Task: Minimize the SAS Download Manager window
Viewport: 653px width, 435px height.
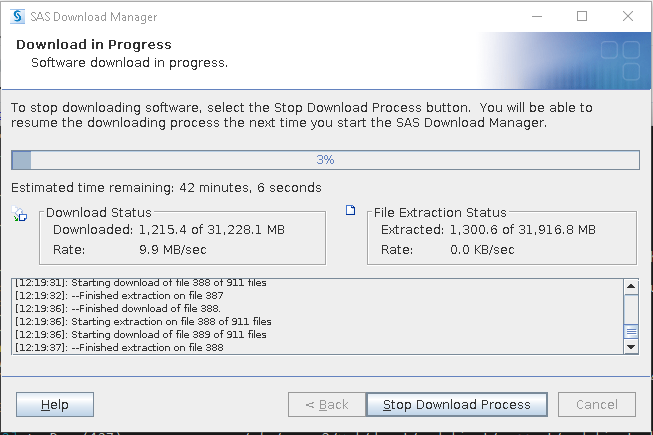Action: tap(537, 17)
